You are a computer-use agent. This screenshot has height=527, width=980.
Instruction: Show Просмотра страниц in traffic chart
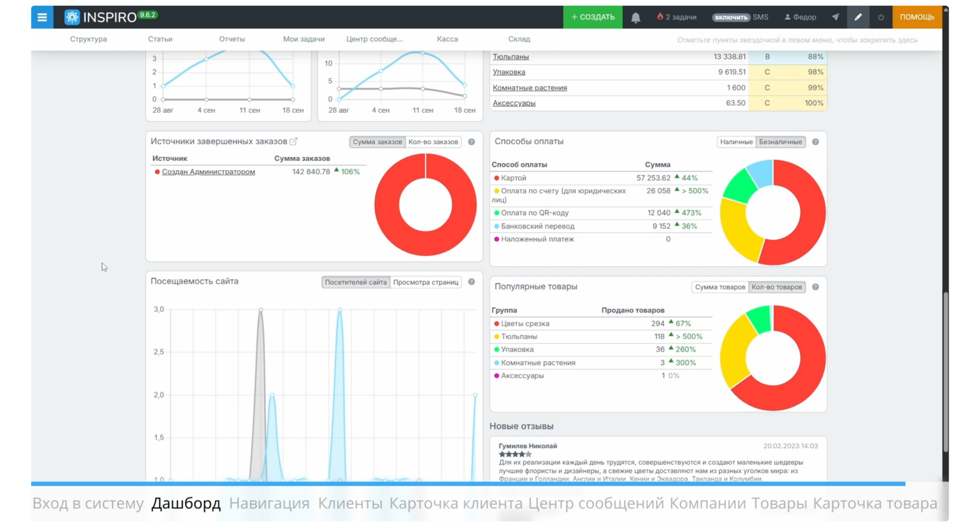426,282
